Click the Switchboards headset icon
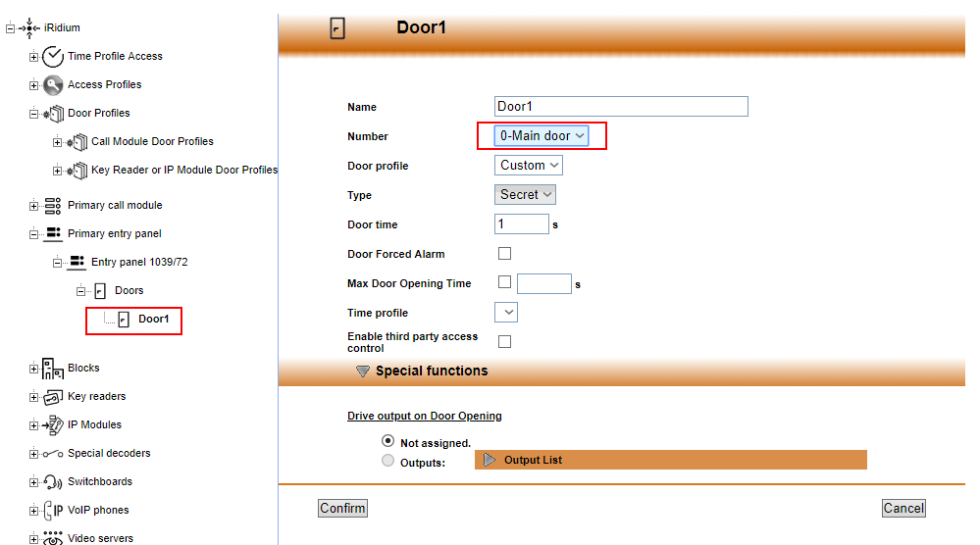Viewport: 980px width, 545px height. (x=53, y=482)
